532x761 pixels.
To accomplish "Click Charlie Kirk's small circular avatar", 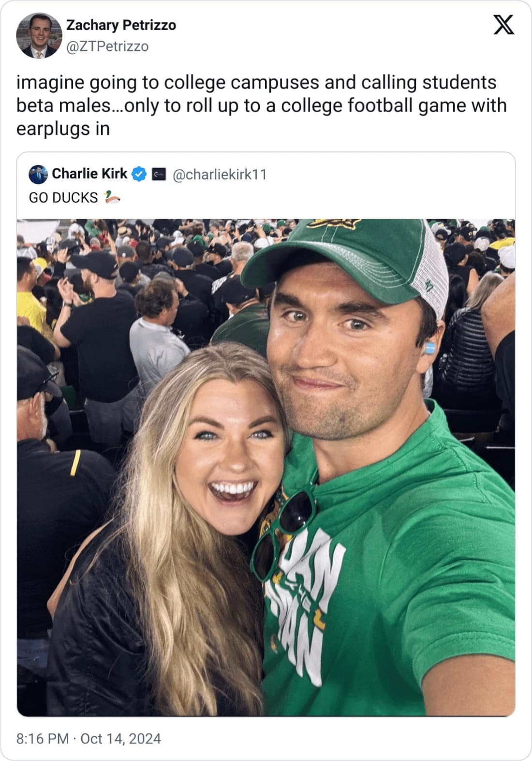I will [37, 175].
